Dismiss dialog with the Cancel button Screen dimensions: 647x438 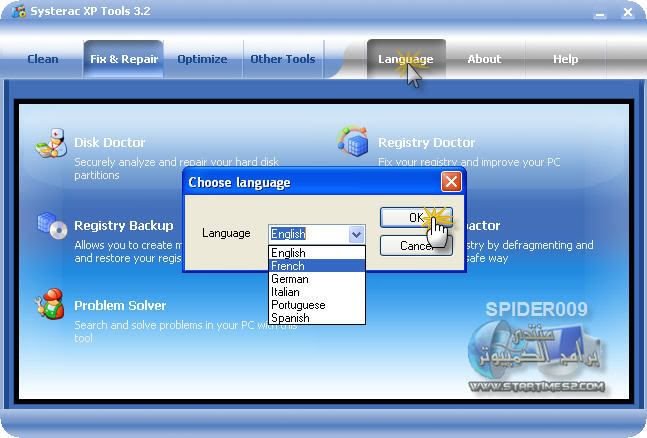[x=416, y=246]
